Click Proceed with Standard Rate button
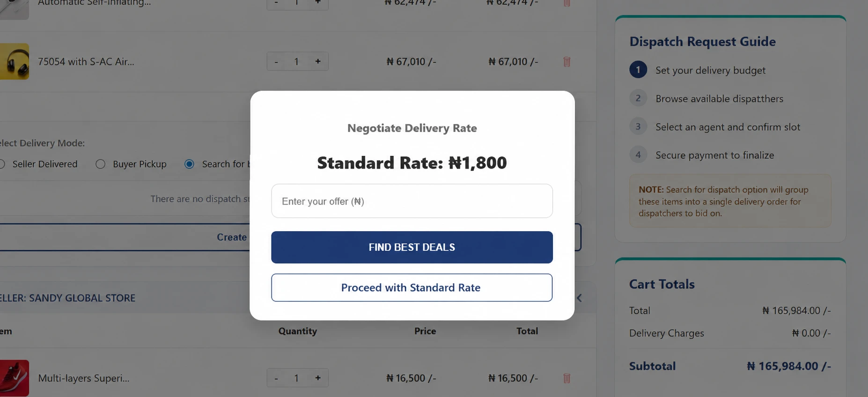The width and height of the screenshot is (868, 397). [x=412, y=287]
